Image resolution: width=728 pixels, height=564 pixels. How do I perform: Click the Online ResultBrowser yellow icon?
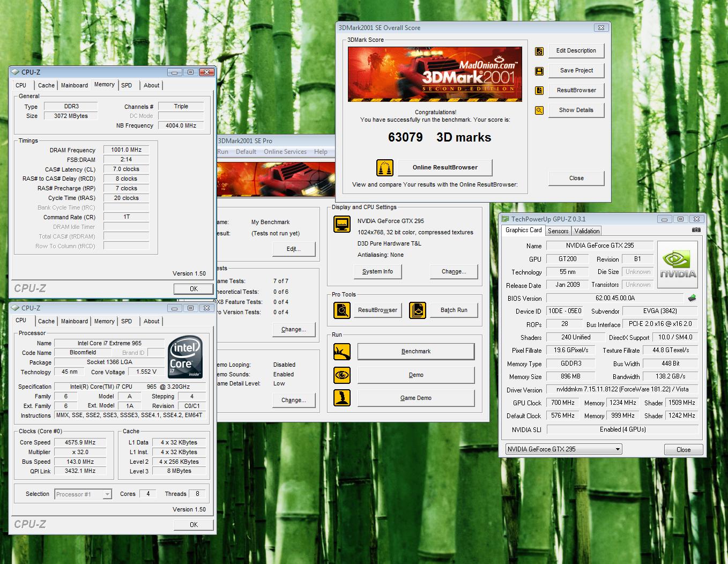(385, 168)
